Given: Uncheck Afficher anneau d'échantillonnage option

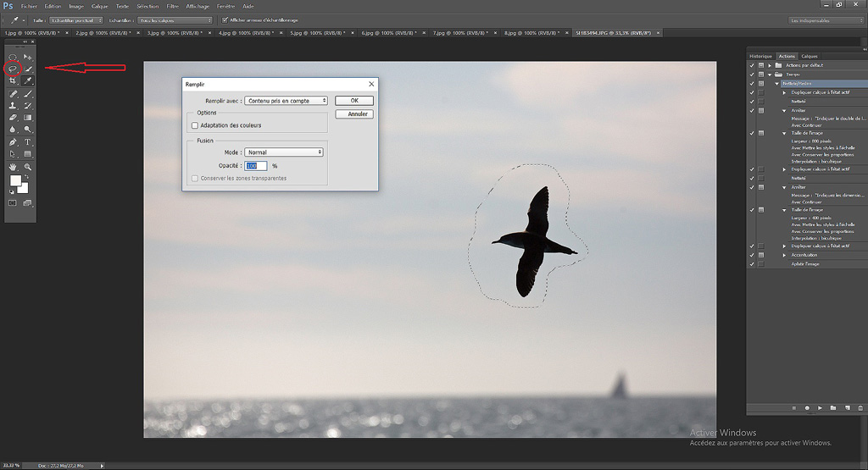Looking at the screenshot, I should 224,19.
